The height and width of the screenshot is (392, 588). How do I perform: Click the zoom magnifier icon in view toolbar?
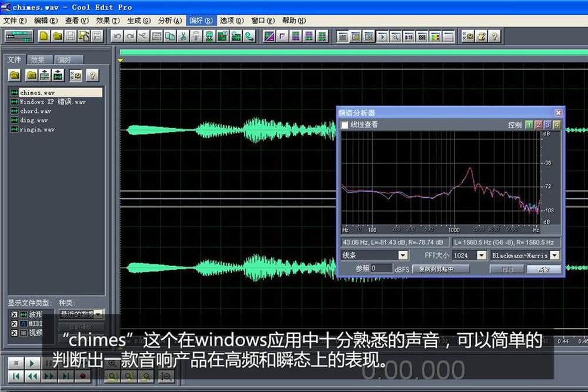(395, 36)
